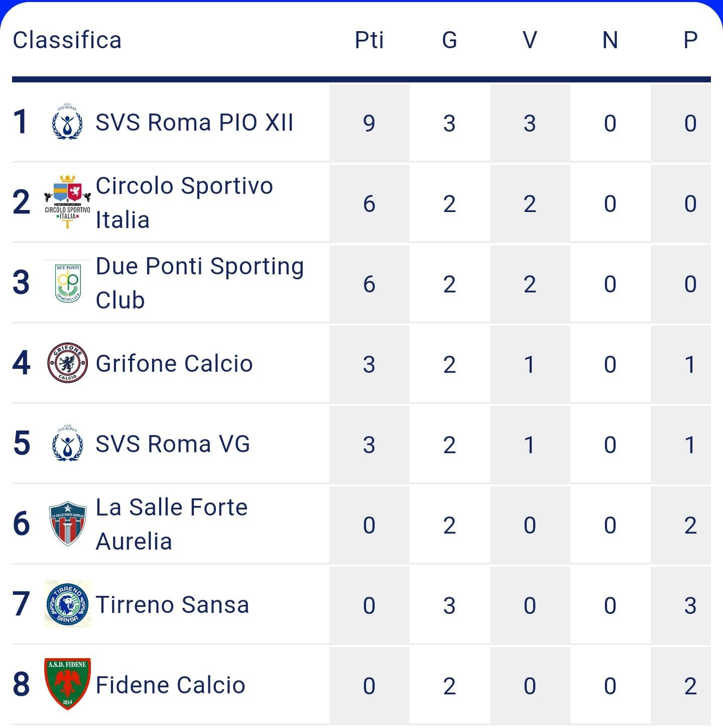The height and width of the screenshot is (728, 723).
Task: Select the 9 points cell for SVS Roma PIO XII
Action: point(369,123)
